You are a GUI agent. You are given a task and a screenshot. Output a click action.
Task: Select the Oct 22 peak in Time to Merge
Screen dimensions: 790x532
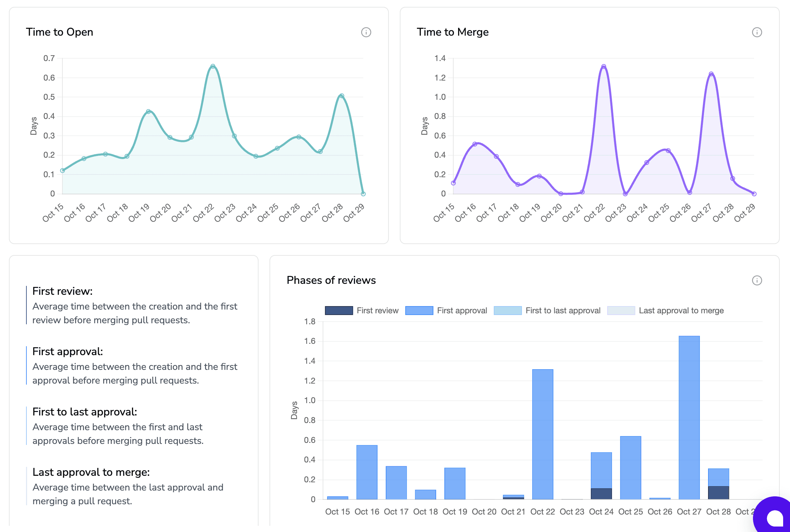click(604, 66)
